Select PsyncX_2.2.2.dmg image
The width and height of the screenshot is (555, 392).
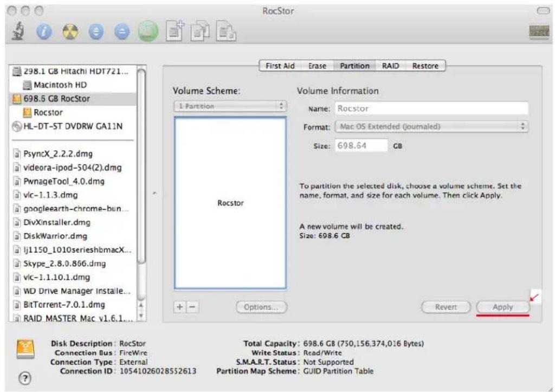click(72, 154)
